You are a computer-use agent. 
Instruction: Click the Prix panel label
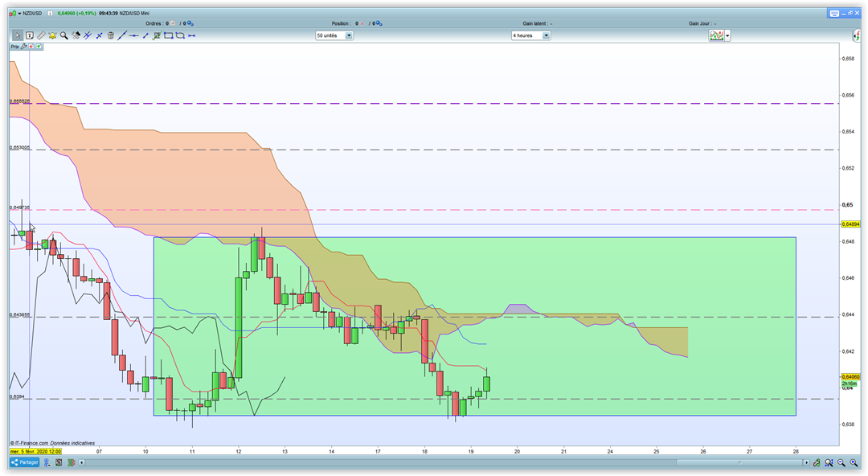click(15, 47)
